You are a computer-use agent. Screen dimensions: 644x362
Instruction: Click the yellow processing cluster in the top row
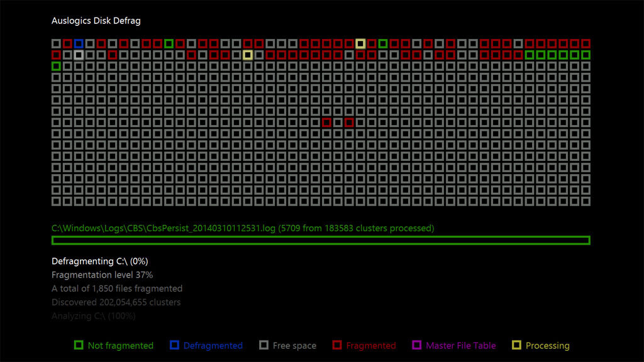[x=360, y=43]
